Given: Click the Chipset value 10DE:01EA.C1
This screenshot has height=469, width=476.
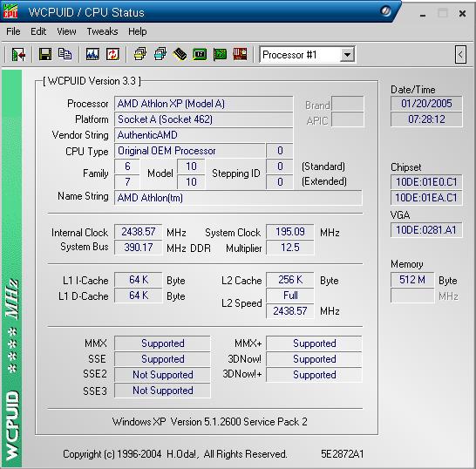Looking at the screenshot, I should coord(426,198).
